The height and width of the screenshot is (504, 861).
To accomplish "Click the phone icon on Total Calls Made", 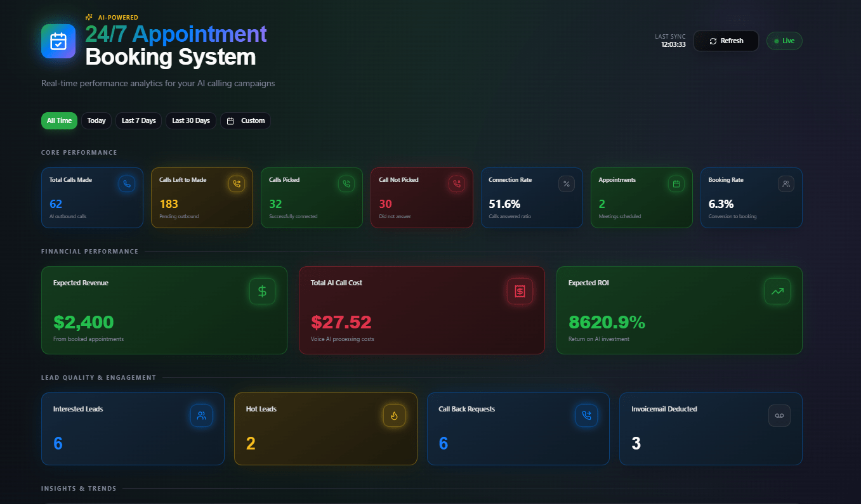I will (x=127, y=184).
